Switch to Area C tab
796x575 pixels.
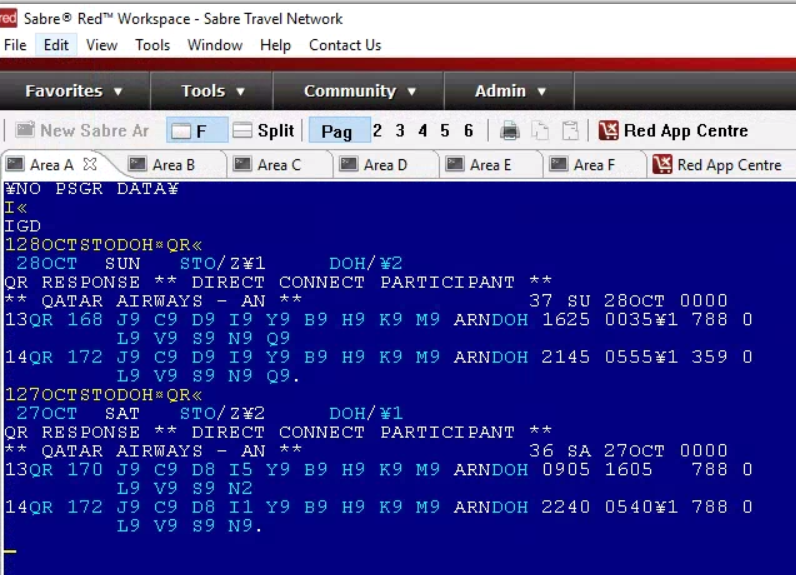tap(270, 165)
